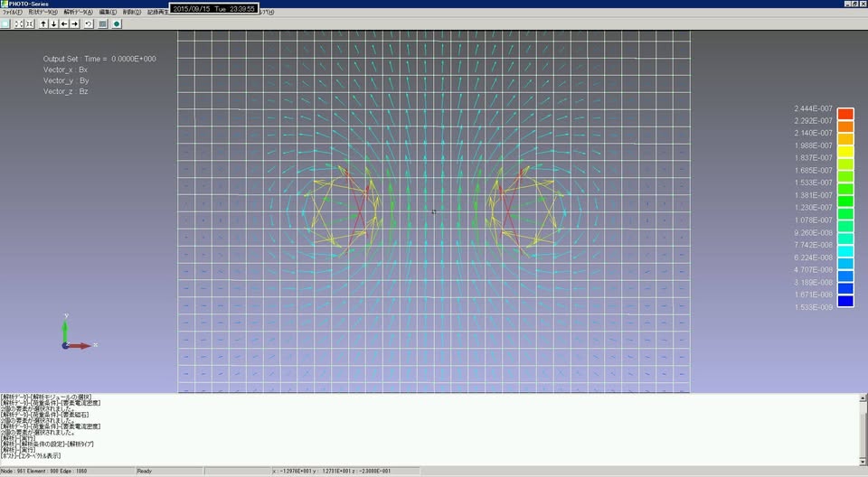Open the 編集(E) menu
The height and width of the screenshot is (477, 868).
click(x=108, y=12)
